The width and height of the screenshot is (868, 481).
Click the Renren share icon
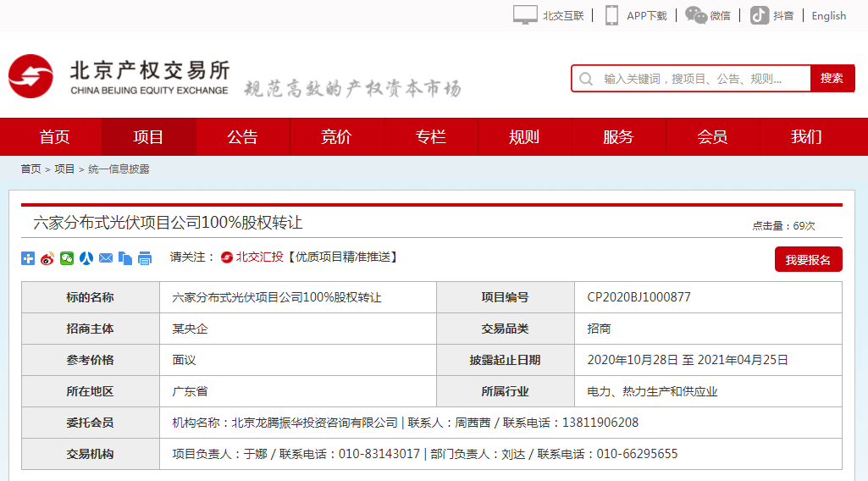(86, 258)
